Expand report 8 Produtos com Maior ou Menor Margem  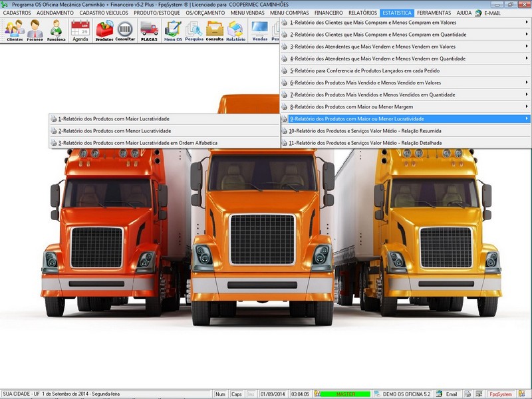[x=406, y=107]
